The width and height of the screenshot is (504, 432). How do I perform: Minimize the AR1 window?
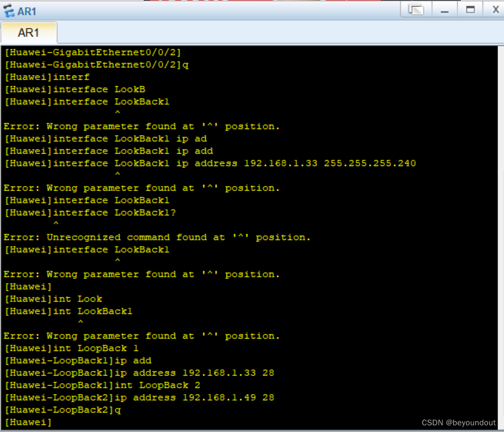444,10
